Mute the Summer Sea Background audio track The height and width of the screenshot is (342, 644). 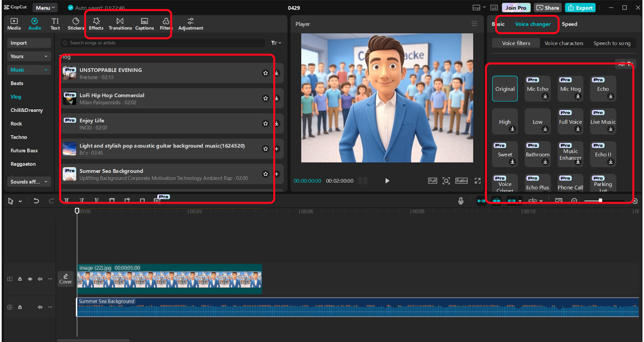[40, 307]
